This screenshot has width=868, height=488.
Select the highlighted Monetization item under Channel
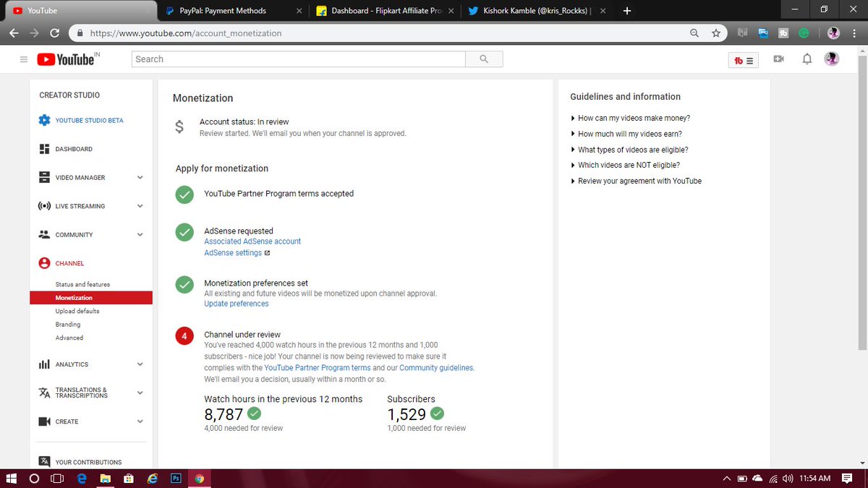[91, 298]
